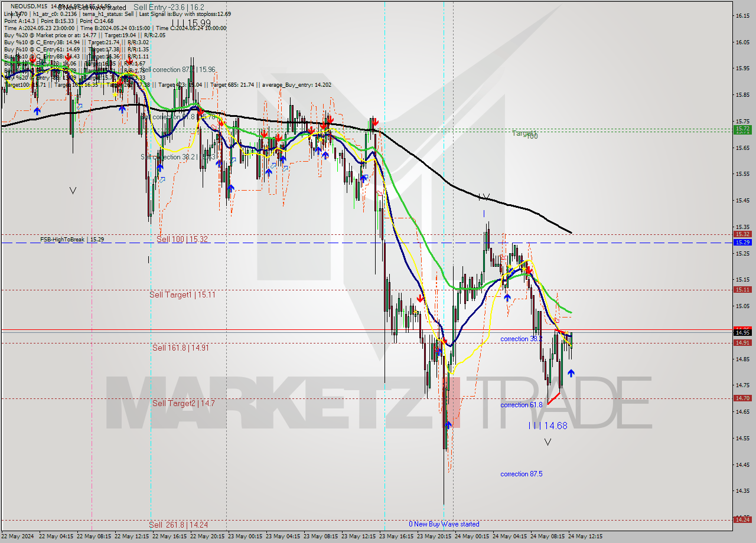The height and width of the screenshot is (543, 756).
Task: Click the 14.95 current price tag on the axis
Action: pos(742,332)
